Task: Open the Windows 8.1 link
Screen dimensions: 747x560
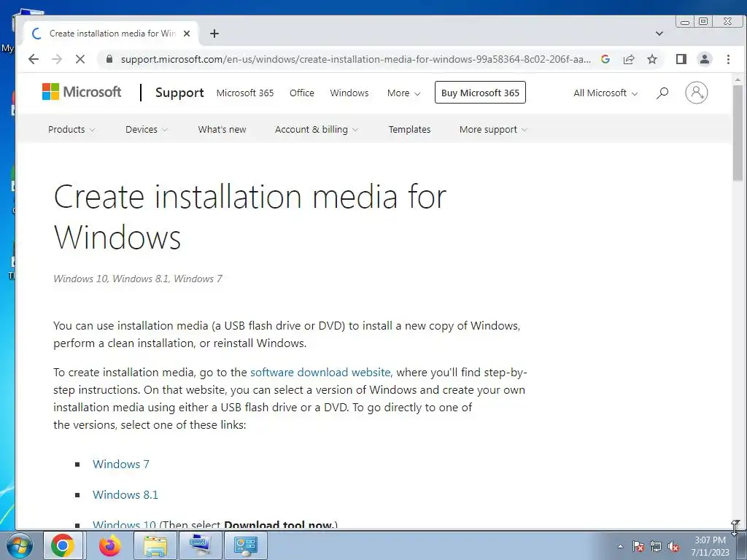Action: pos(125,494)
